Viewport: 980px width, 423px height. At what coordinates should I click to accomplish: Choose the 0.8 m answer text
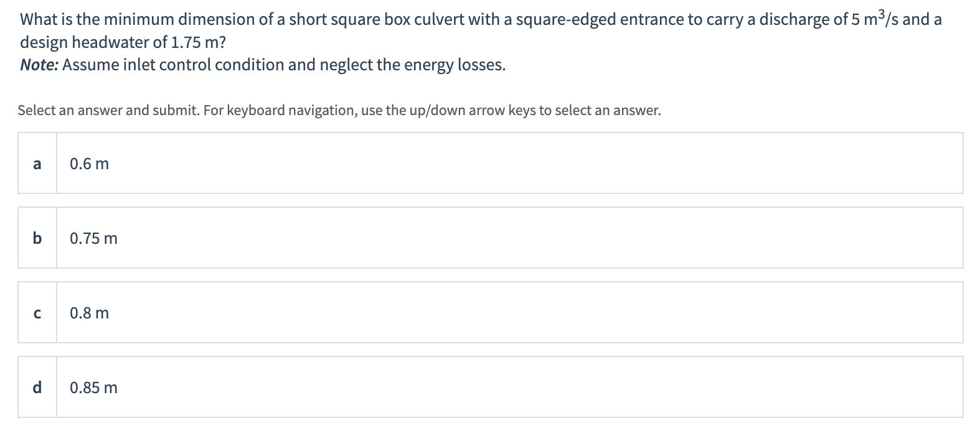click(x=90, y=314)
